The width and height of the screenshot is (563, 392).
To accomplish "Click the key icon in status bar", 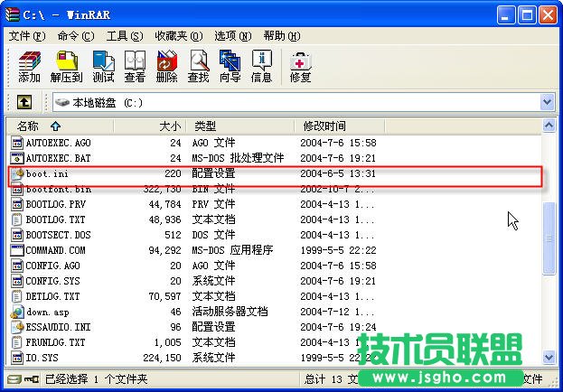I will [32, 379].
